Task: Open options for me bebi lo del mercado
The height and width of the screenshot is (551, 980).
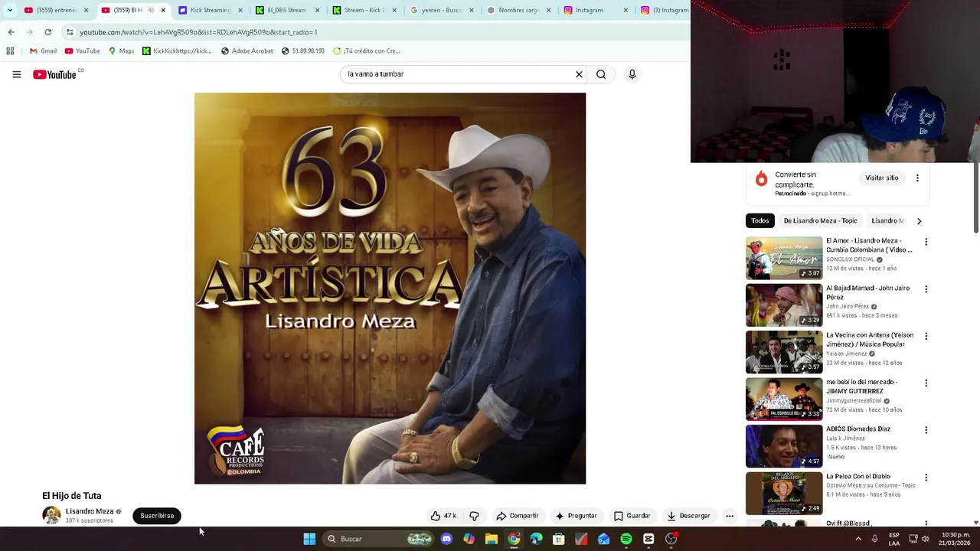Action: pos(926,383)
